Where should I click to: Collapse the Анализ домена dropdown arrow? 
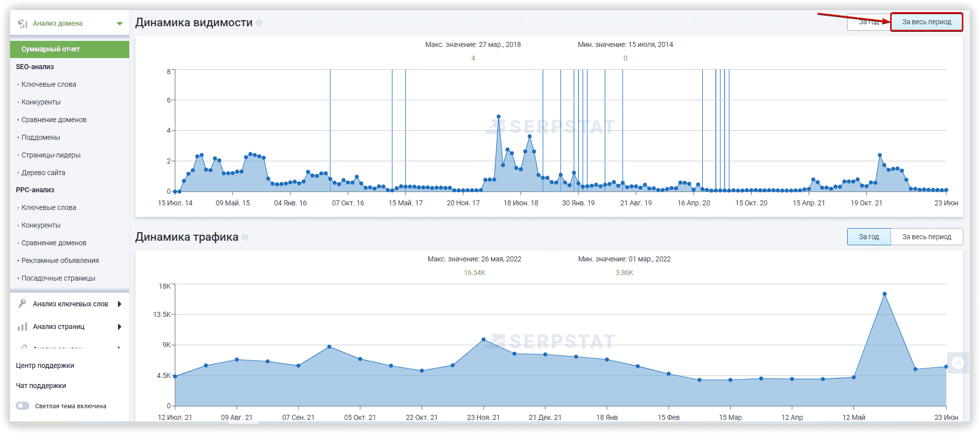[120, 23]
